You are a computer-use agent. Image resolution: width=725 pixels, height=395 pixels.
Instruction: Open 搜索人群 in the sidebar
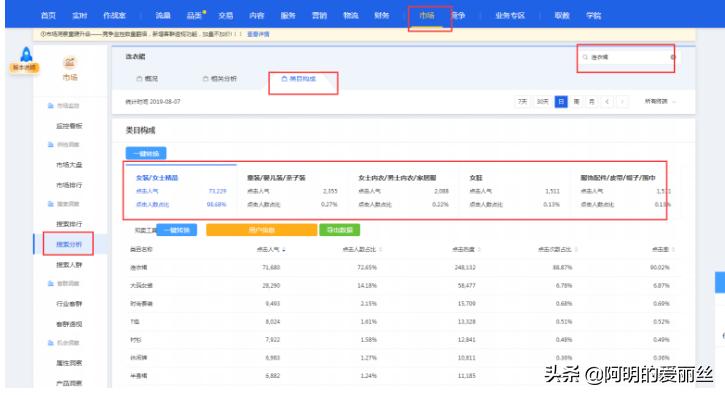tap(69, 265)
